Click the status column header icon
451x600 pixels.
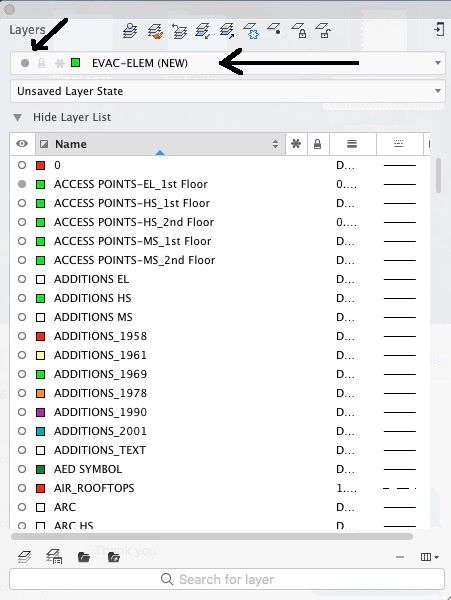point(44,144)
